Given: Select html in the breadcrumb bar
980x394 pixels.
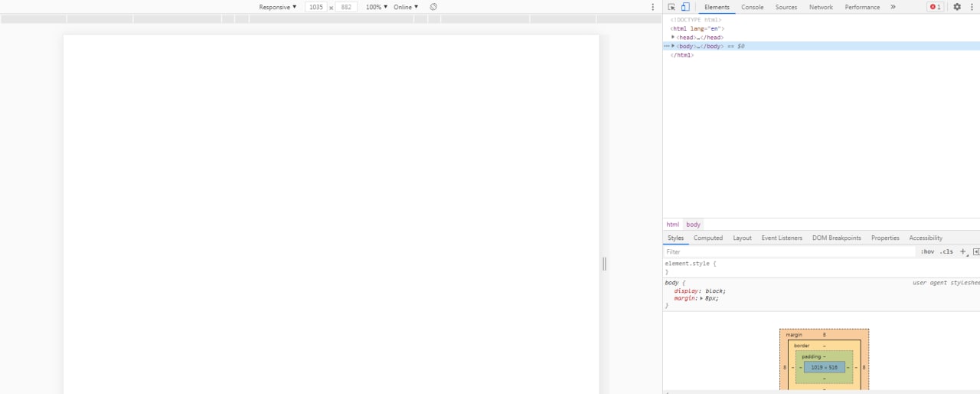Looking at the screenshot, I should (672, 225).
